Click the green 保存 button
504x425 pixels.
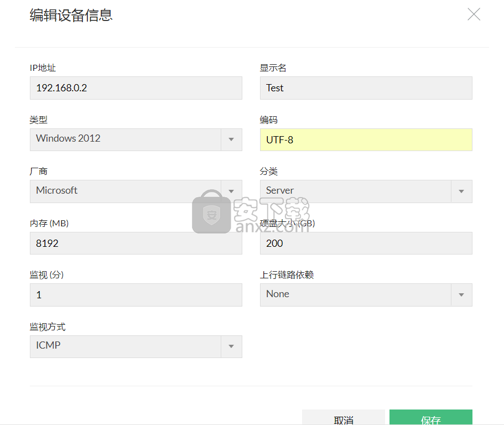(x=431, y=417)
